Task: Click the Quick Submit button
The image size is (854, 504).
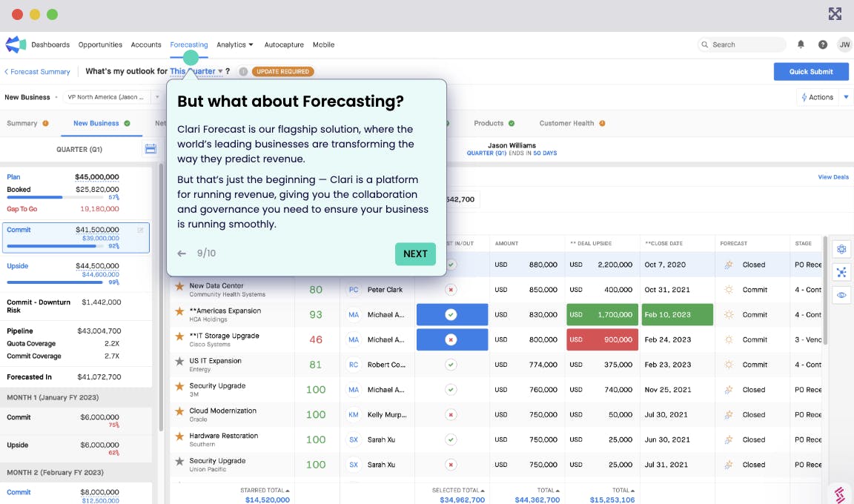Action: (811, 71)
